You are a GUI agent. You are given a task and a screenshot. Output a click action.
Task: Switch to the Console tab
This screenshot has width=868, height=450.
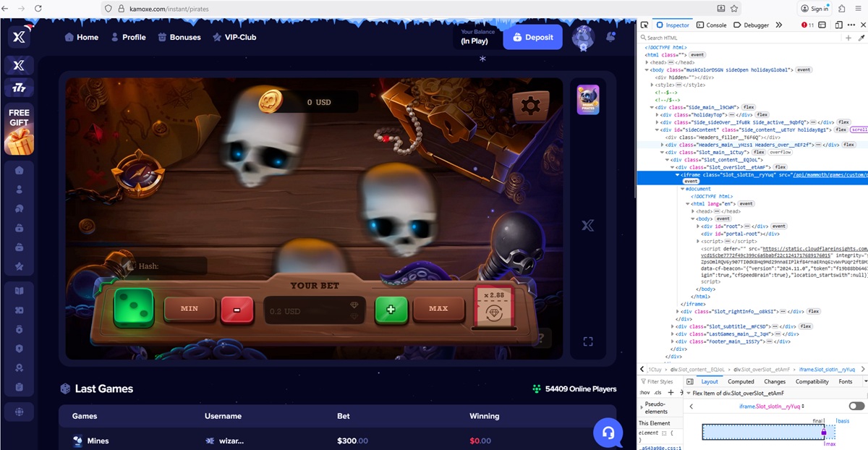coord(712,25)
